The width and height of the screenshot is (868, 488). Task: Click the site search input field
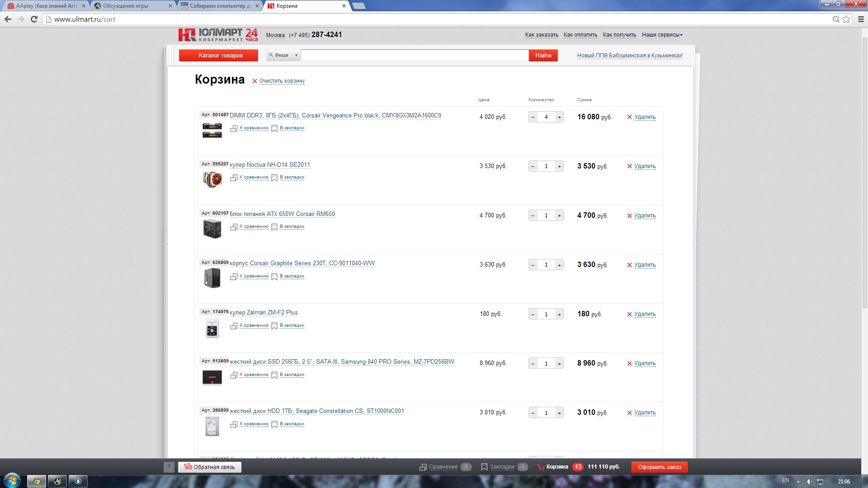414,55
